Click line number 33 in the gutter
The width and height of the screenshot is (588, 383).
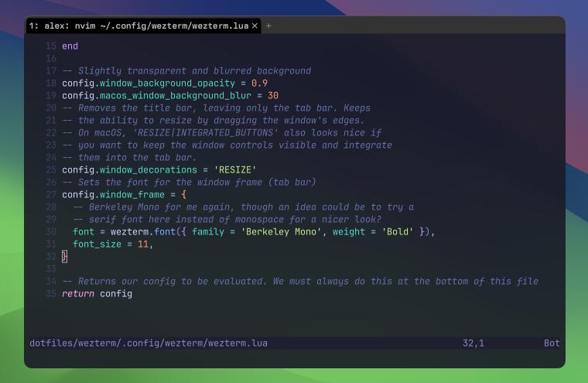51,269
